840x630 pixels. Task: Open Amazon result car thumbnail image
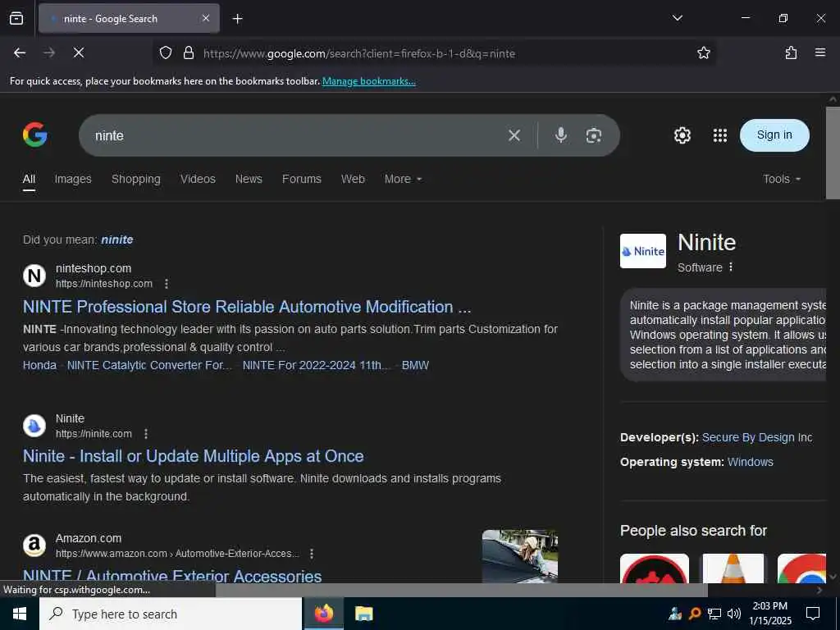pyautogui.click(x=519, y=556)
